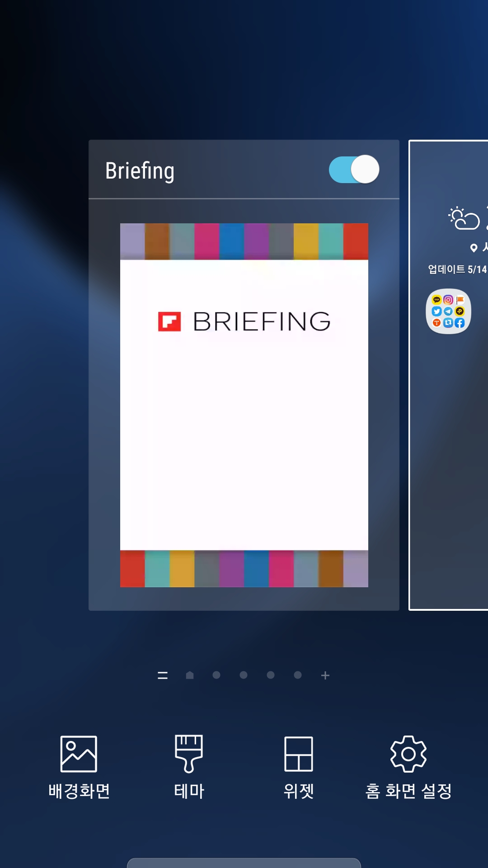
Task: Open the widgets (위젯) icon
Action: 298,754
